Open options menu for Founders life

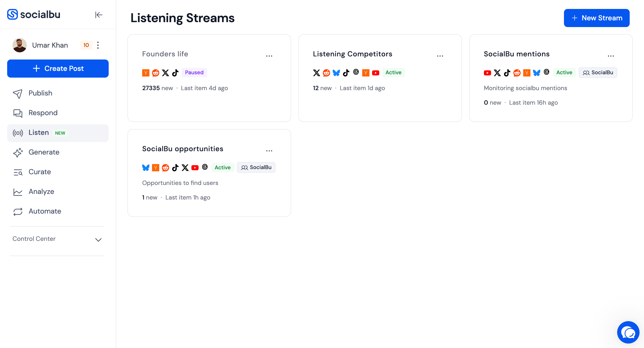[269, 56]
